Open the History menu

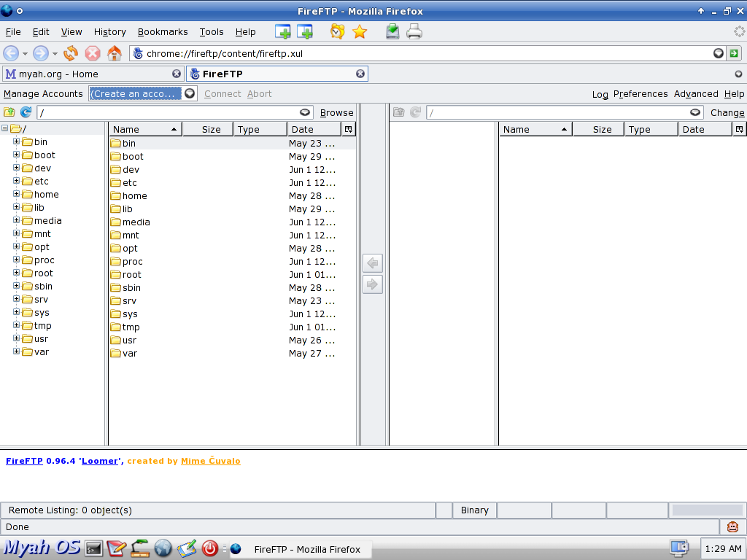pyautogui.click(x=110, y=32)
